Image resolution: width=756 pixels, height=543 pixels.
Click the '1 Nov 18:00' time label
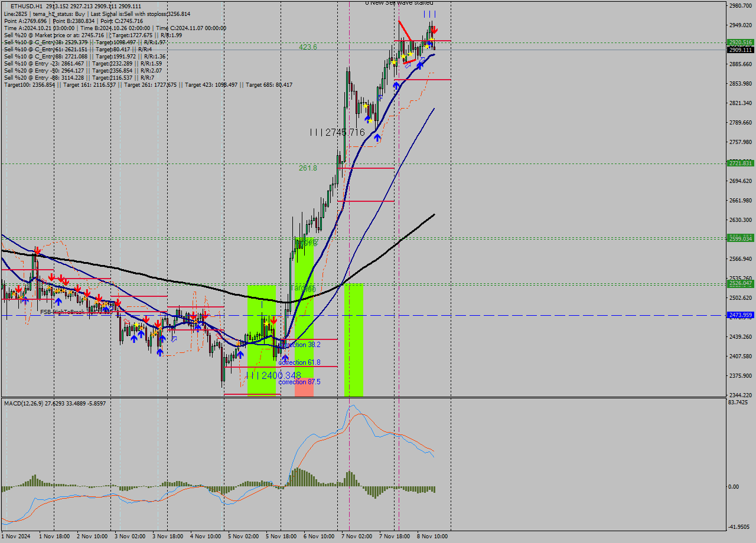click(x=54, y=537)
